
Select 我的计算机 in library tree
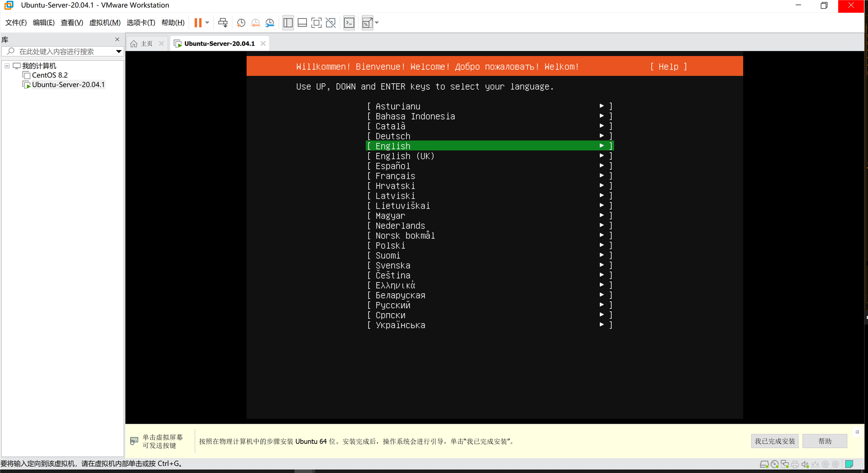pos(39,66)
